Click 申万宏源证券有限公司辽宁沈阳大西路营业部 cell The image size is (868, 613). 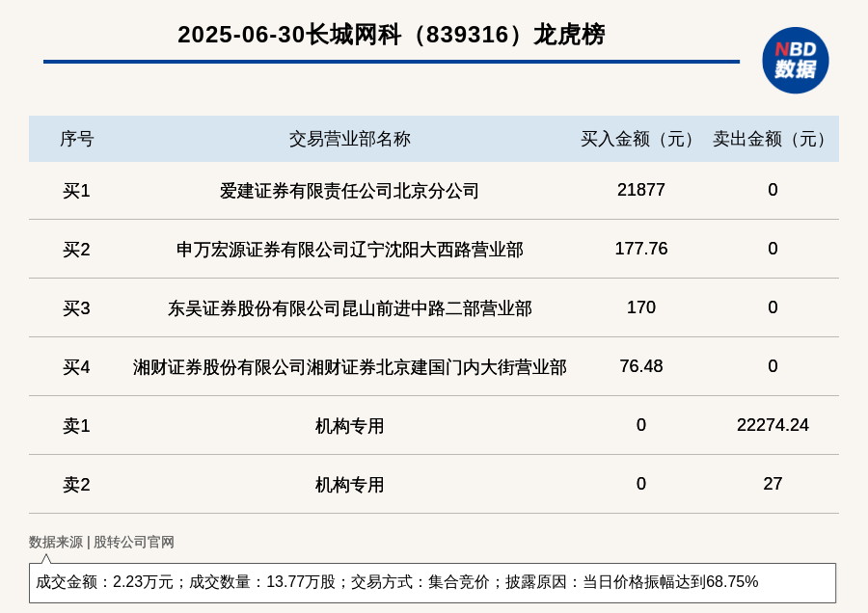coord(350,250)
